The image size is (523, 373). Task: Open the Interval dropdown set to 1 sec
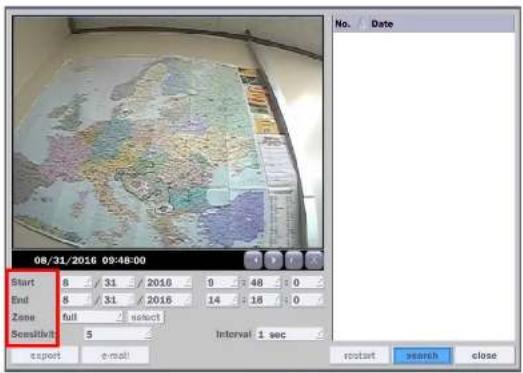[x=290, y=334]
